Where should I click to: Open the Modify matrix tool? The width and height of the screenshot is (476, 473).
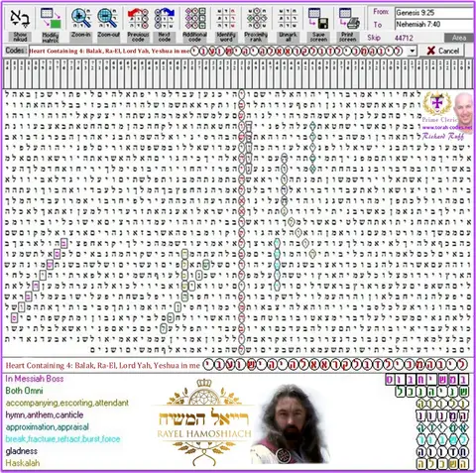(51, 18)
